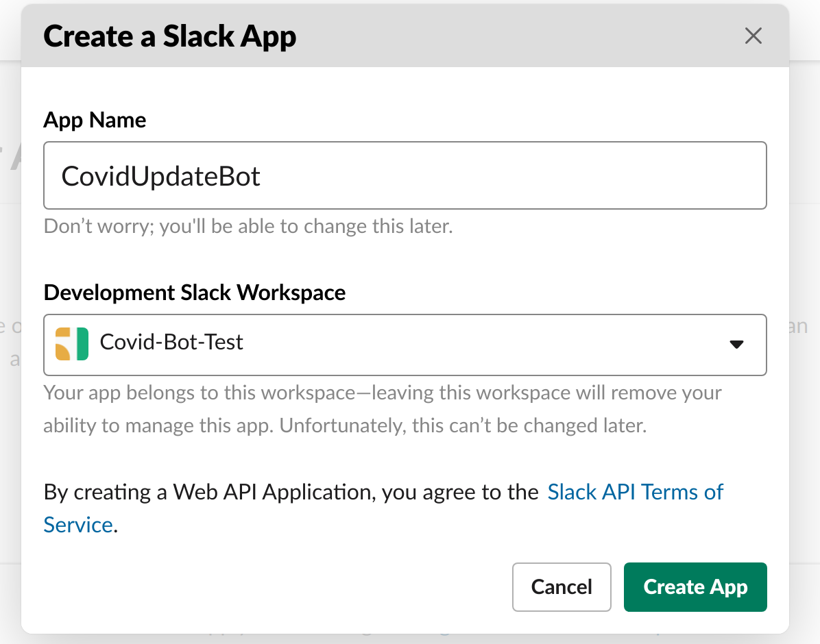Expand the workspace dropdown arrow

click(x=736, y=345)
